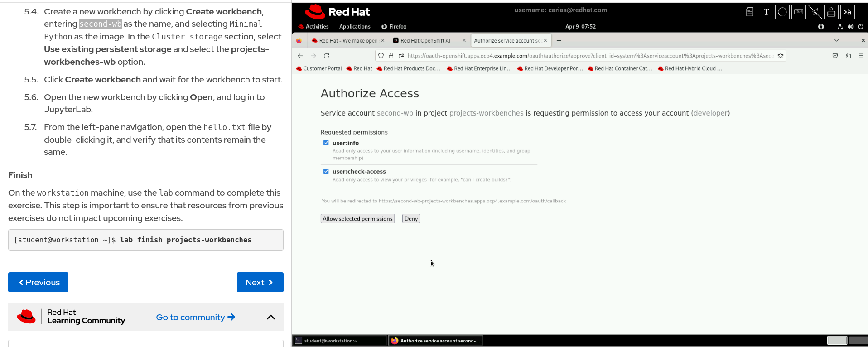This screenshot has height=347, width=868.
Task: Uncheck the user:info permission checkbox
Action: click(x=326, y=143)
